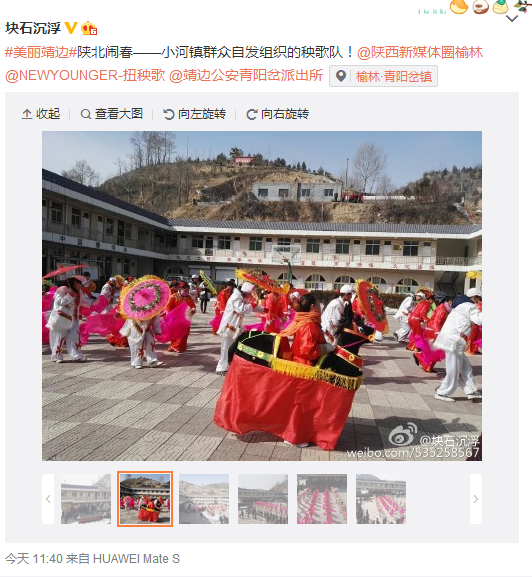Open 榆林·青阳岔镇 location tag

coord(394,77)
